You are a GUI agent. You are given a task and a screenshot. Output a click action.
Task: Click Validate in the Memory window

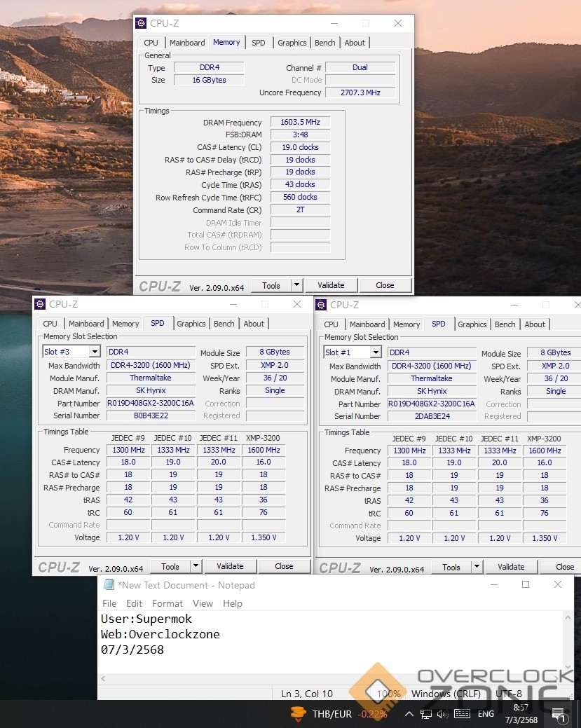point(331,285)
